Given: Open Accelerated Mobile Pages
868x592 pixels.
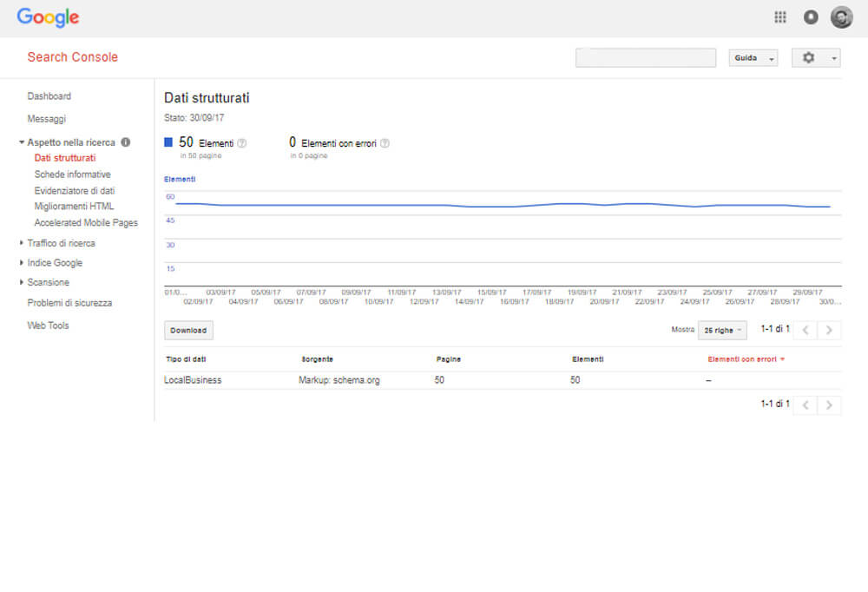Looking at the screenshot, I should point(86,222).
